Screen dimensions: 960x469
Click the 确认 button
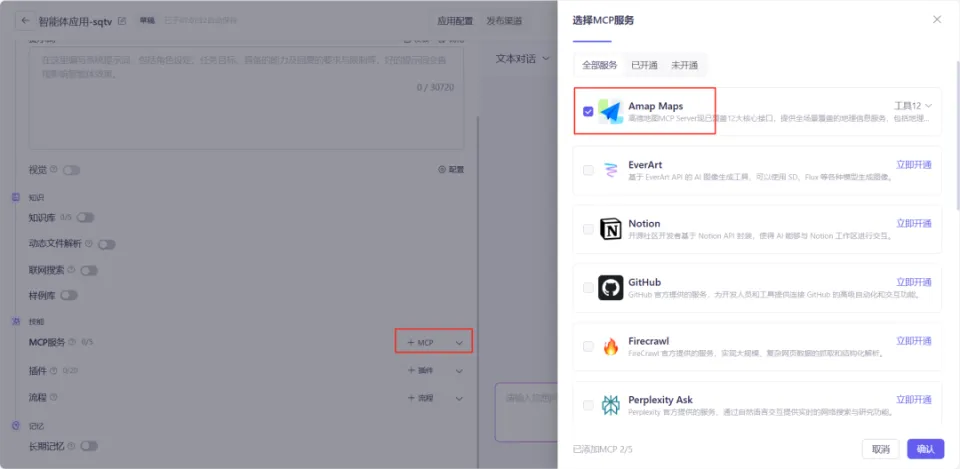(x=926, y=449)
